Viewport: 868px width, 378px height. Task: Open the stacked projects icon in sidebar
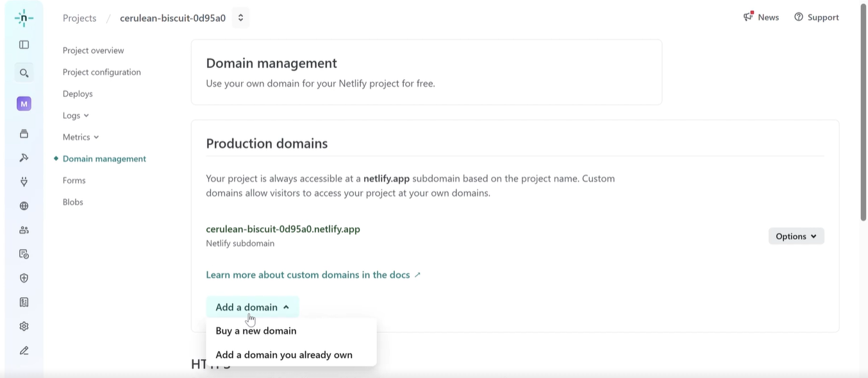[x=24, y=133]
